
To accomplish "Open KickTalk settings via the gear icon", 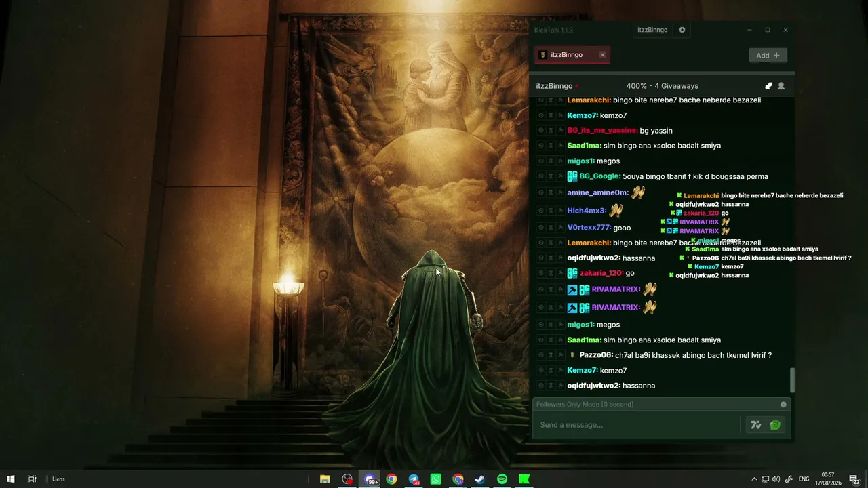I will (x=682, y=30).
